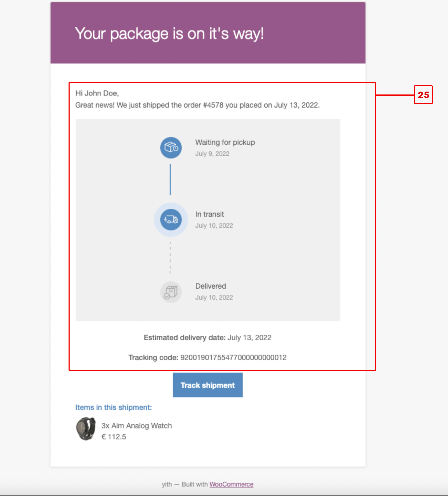Click the purple header banner text

(x=169, y=33)
